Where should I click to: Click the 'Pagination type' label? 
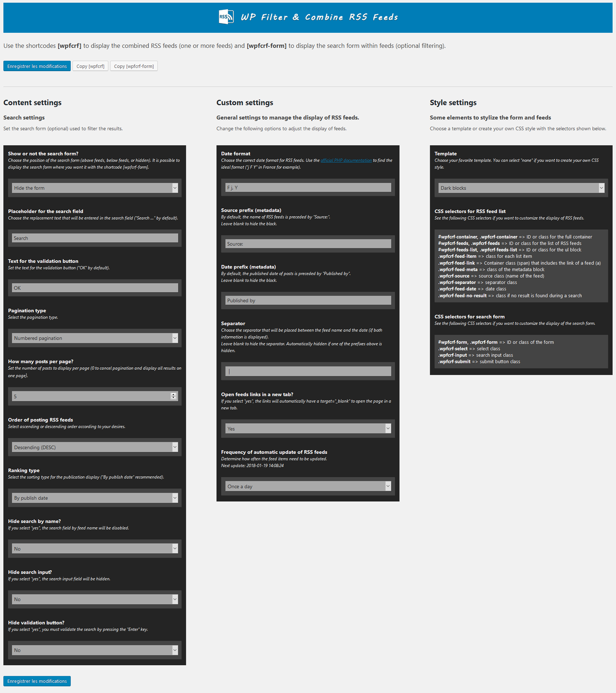[27, 311]
